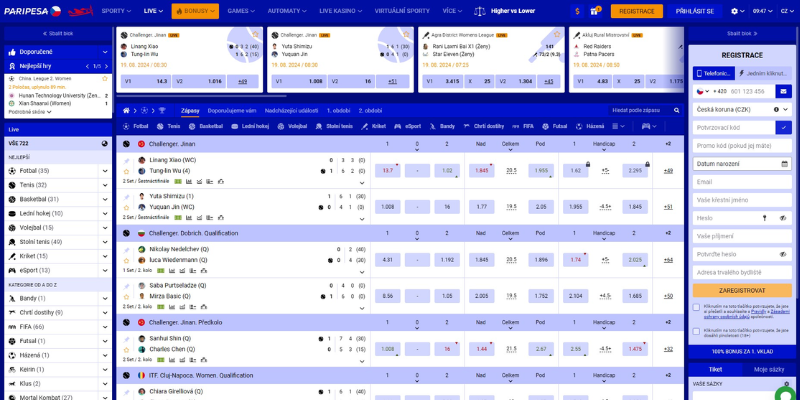This screenshot has height=400, width=800.
Task: Click the REGISTRACE button in header
Action: pos(637,11)
